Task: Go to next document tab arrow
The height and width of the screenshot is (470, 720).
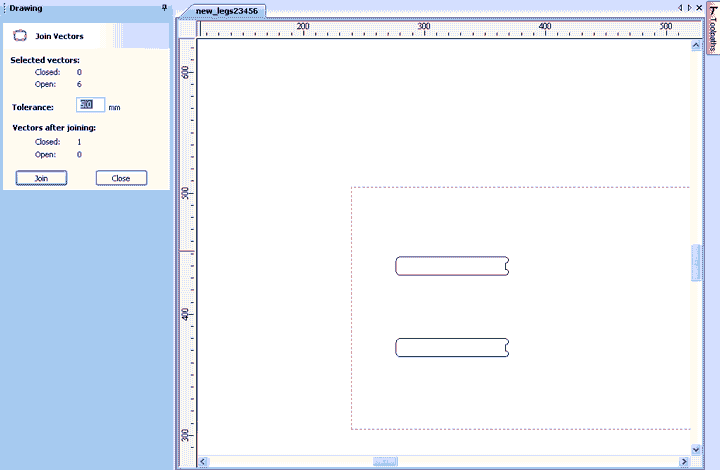Action: pos(689,8)
